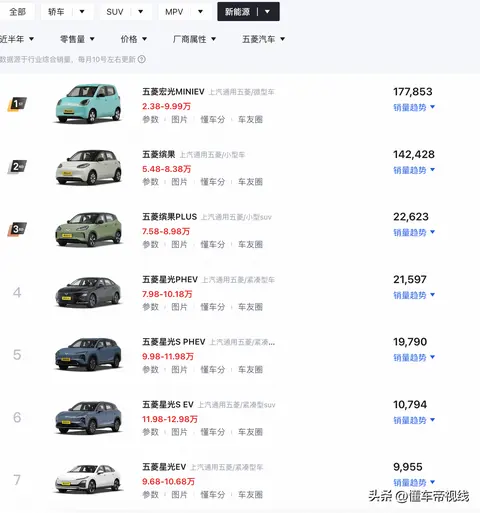Viewport: 480px width, 513px height.
Task: Click the rank 3 badge icon
Action: coord(17,229)
